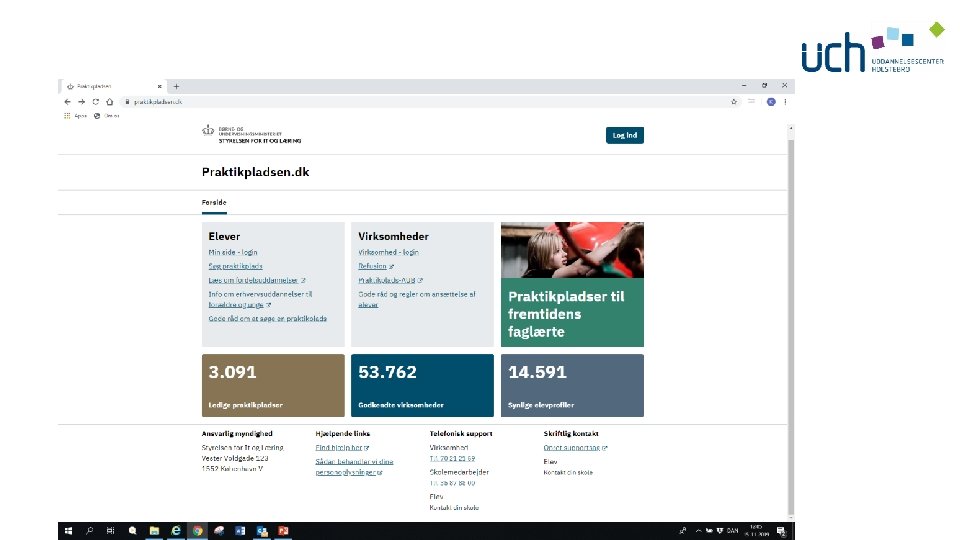Viewport: 960px width, 540px height.
Task: Click the Praktikpladser til fremtidens faglærte banner
Action: point(572,284)
